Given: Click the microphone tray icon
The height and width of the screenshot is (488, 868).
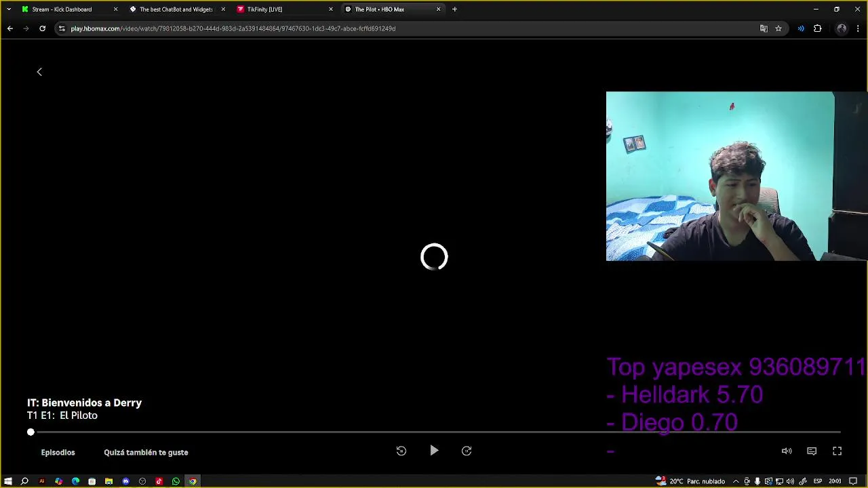Looking at the screenshot, I should click(x=757, y=481).
